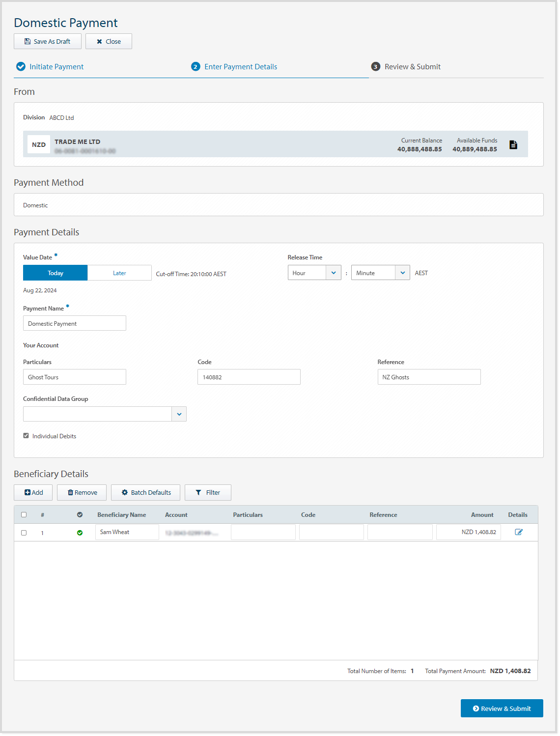
Task: Click the Payment Name input field
Action: pyautogui.click(x=74, y=323)
